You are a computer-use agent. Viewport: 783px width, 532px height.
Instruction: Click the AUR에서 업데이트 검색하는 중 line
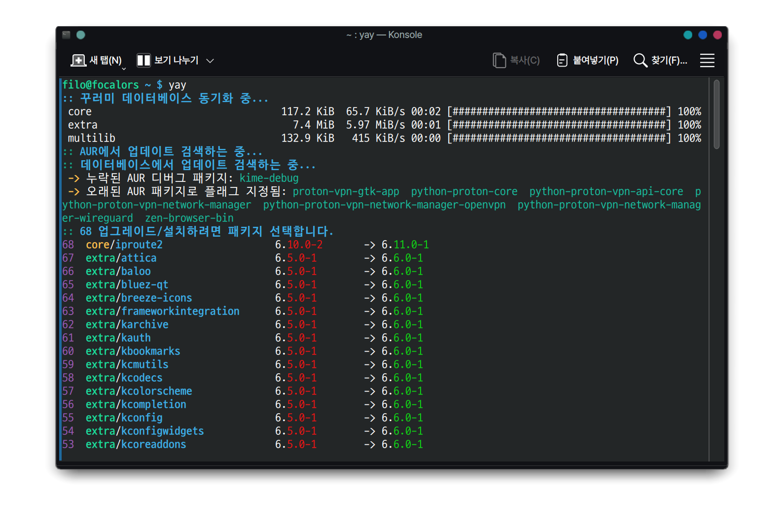point(163,151)
